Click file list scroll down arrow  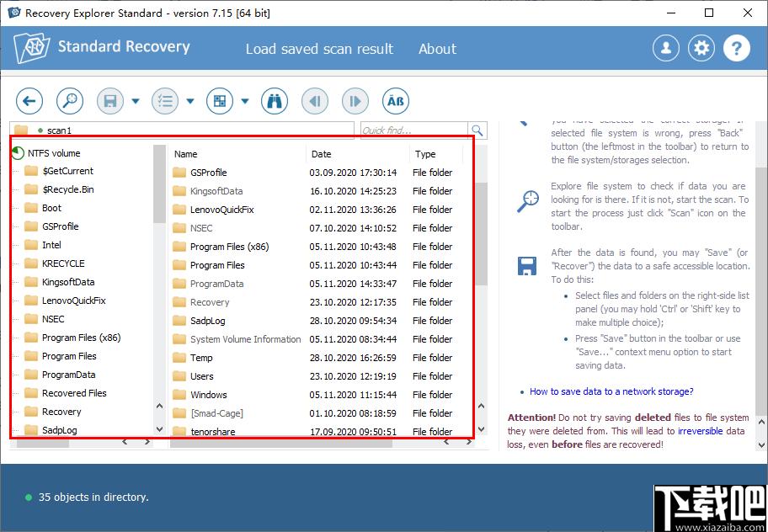click(481, 428)
